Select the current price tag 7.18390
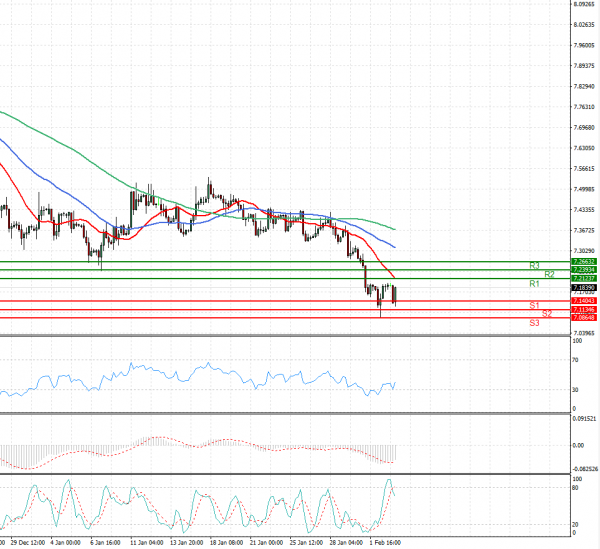Viewport: 600px width, 549px height. 584,287
